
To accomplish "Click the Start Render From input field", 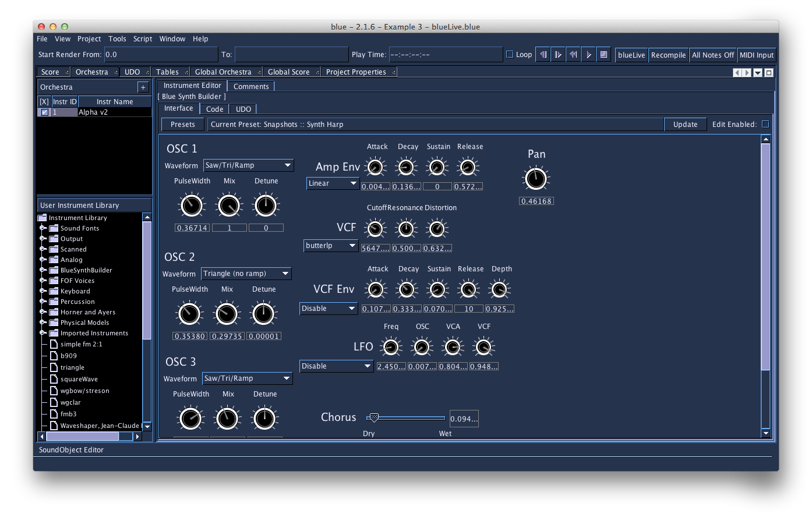I will point(161,54).
